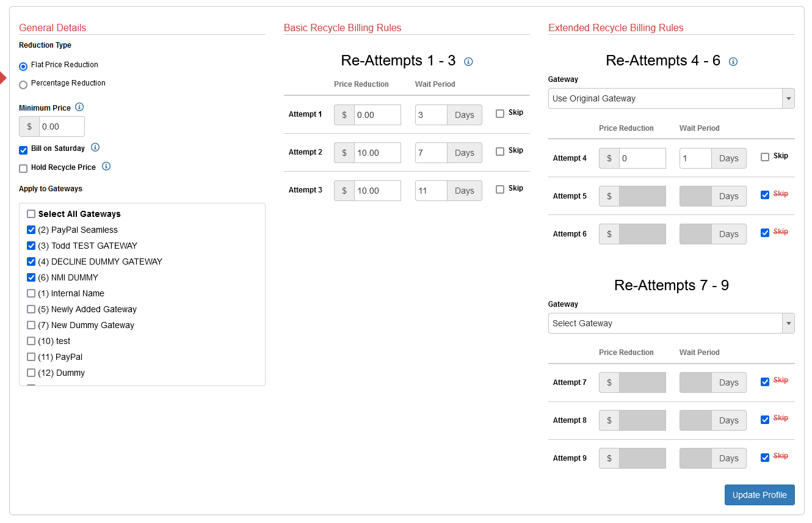Check the Newly Added Gateway box
Image resolution: width=812 pixels, height=523 pixels.
[31, 309]
